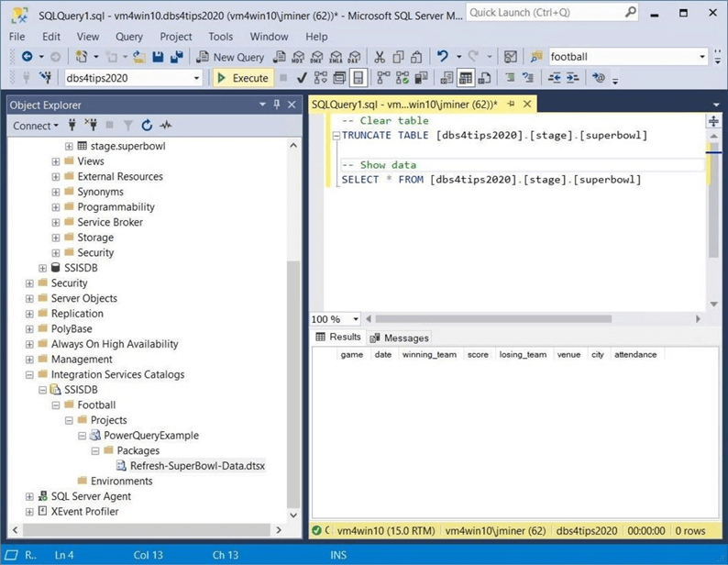Switch to the Messages tab
This screenshot has height=565, width=728.
399,338
